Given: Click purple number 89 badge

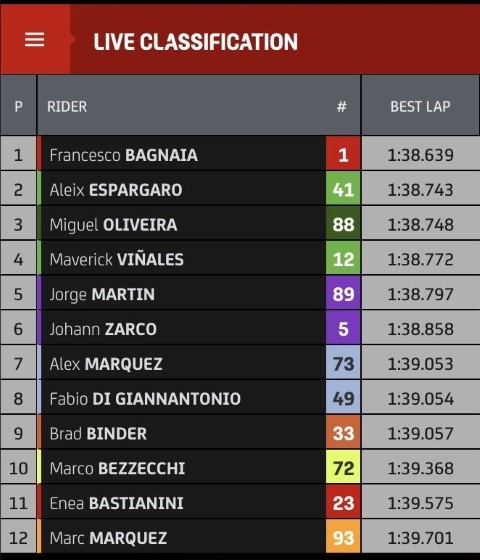Looking at the screenshot, I should point(343,293).
